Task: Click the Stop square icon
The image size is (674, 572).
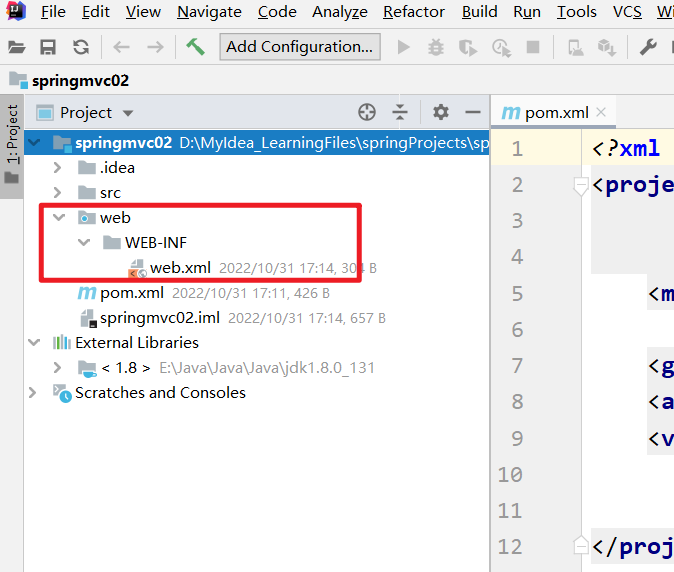Action: [x=533, y=47]
